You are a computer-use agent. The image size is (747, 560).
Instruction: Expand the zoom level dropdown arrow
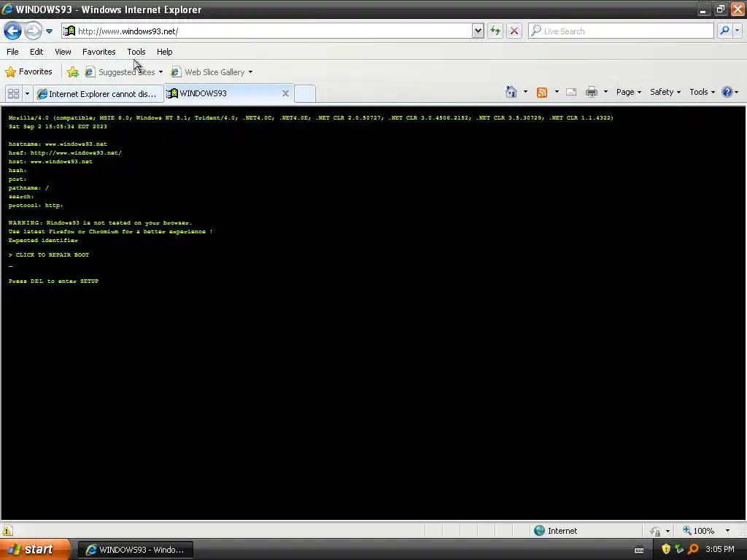click(x=727, y=531)
